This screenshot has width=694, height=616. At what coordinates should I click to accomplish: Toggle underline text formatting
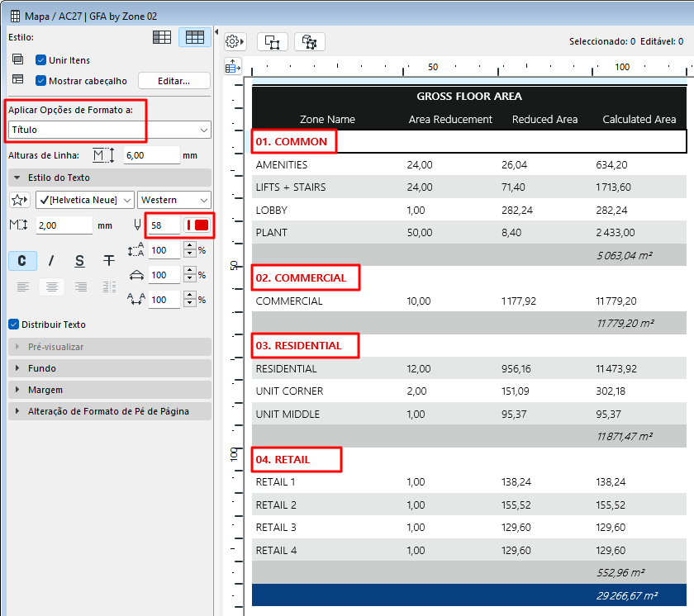[x=79, y=261]
